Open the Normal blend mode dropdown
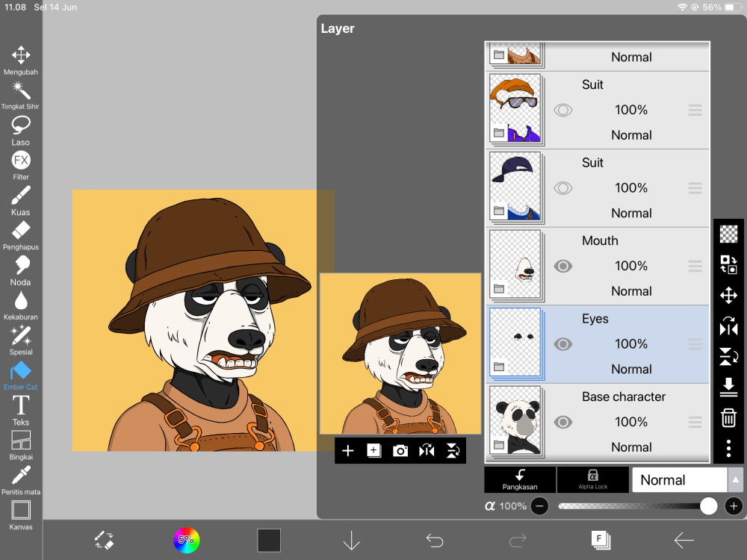Viewport: 747px width, 560px height. tap(679, 480)
